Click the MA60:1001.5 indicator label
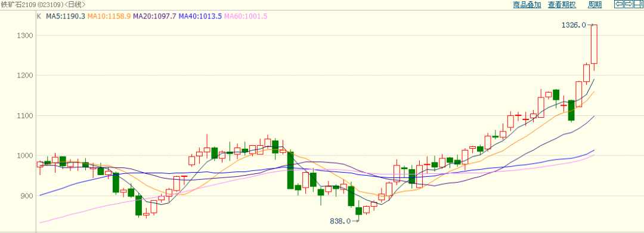This screenshot has width=644, height=233. (x=246, y=16)
